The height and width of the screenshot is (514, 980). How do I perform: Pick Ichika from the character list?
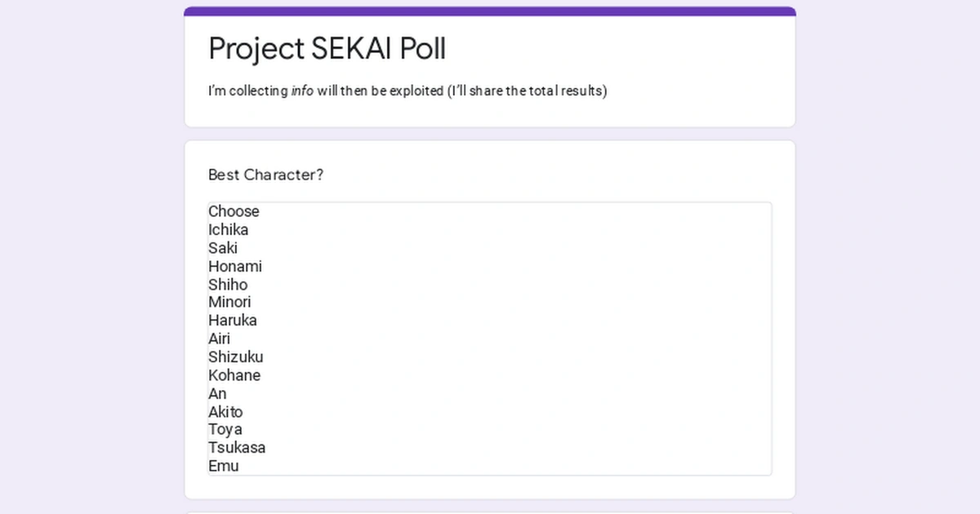229,229
